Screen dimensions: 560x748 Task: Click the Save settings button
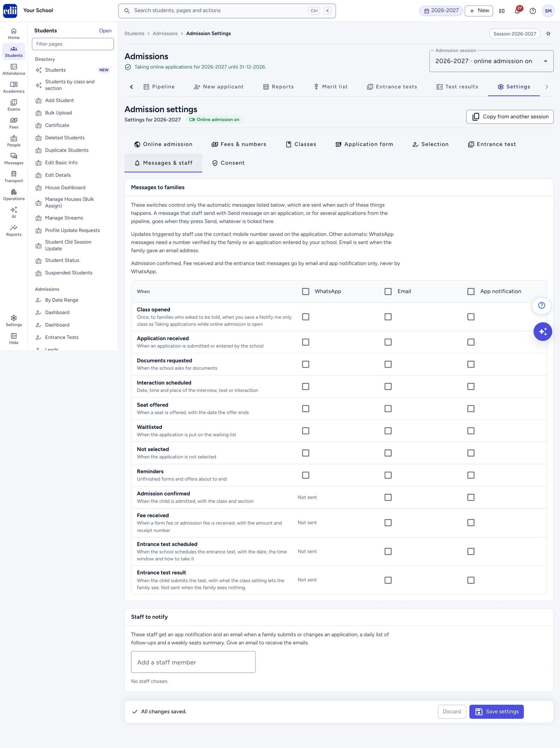[x=496, y=712]
